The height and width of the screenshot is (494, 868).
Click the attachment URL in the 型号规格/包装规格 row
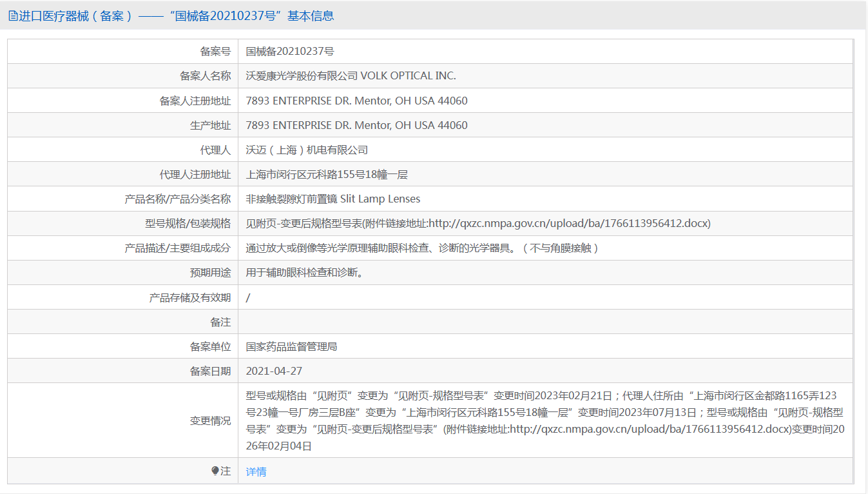point(569,224)
